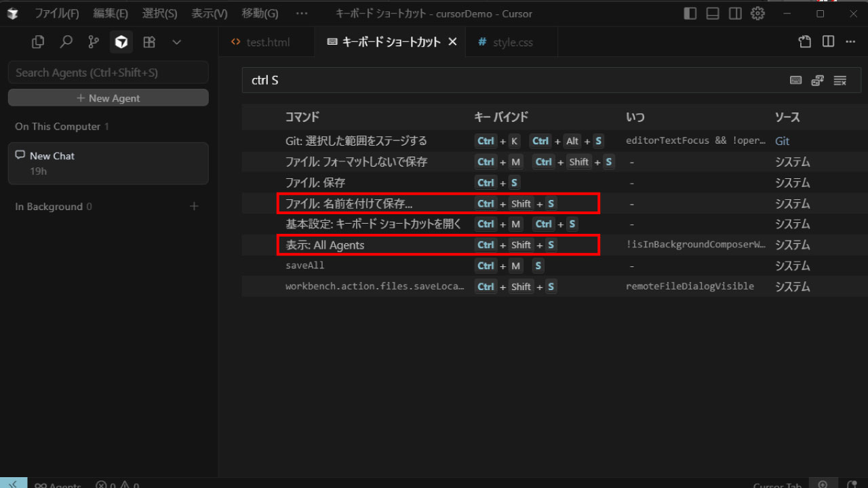Click Ctrl+S keybinding of ファイル: 保存
868x488 pixels.
tap(498, 182)
